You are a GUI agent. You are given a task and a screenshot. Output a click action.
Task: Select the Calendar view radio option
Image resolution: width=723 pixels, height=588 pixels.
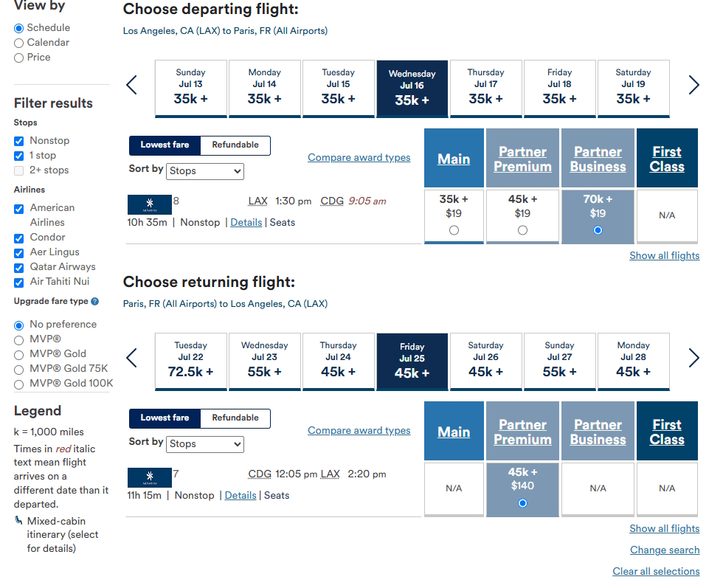tap(19, 44)
